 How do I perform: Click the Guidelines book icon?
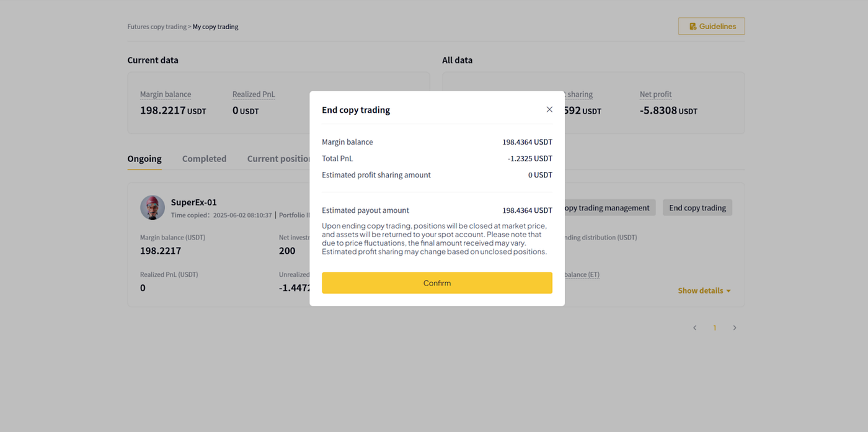point(693,27)
